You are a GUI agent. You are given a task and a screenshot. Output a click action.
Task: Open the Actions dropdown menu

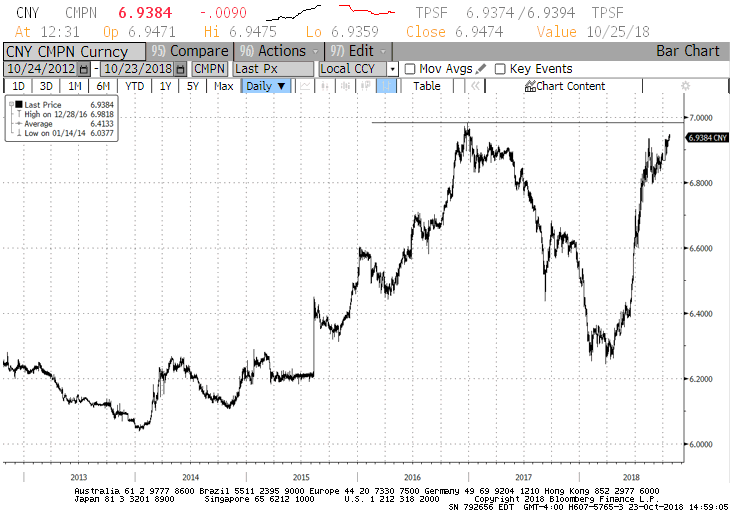[x=278, y=51]
